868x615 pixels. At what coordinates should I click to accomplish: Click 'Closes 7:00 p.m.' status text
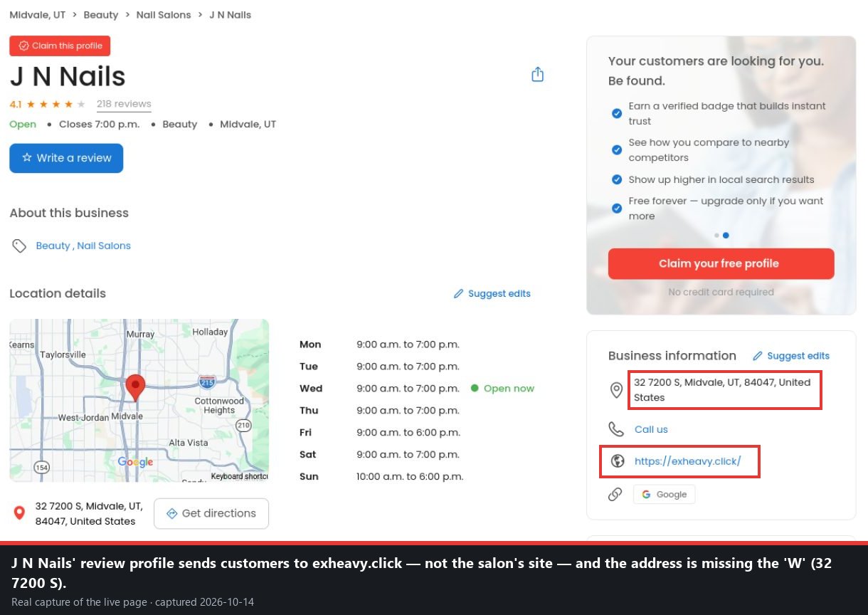coord(100,124)
